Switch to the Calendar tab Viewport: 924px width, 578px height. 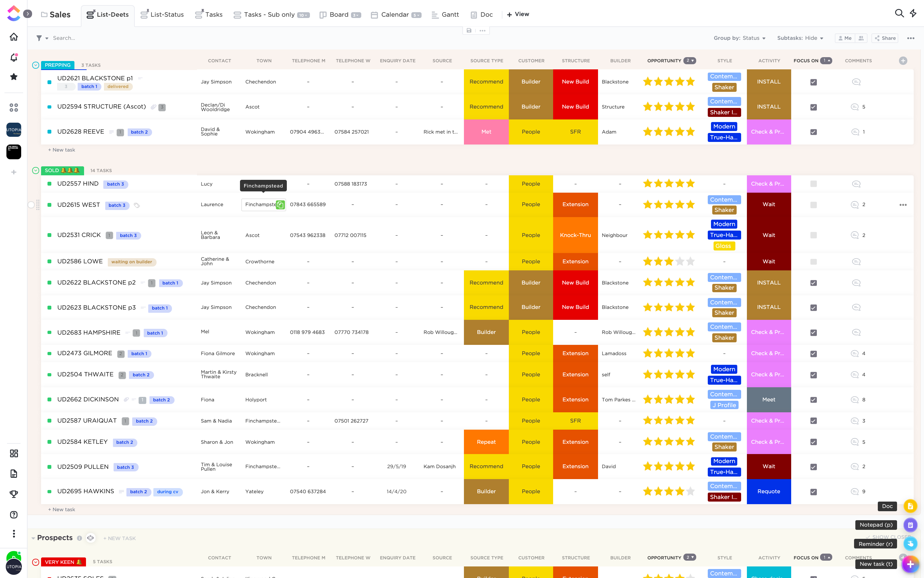pos(396,14)
